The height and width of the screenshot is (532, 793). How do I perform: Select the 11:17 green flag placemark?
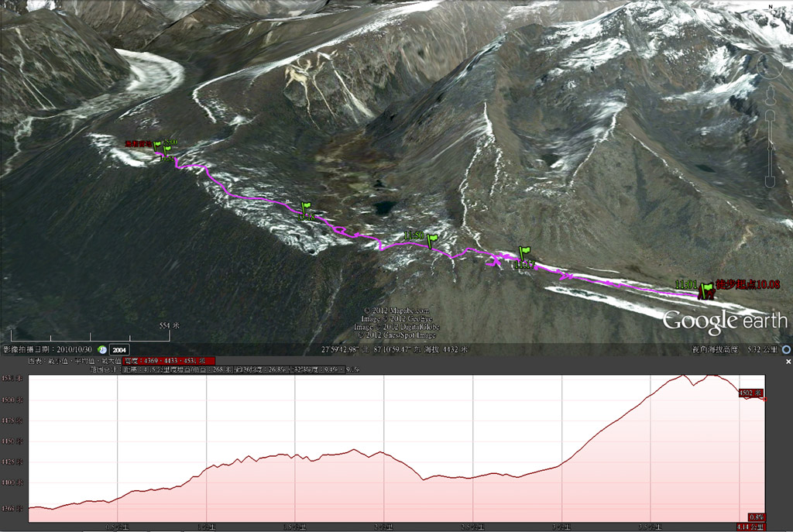click(524, 253)
